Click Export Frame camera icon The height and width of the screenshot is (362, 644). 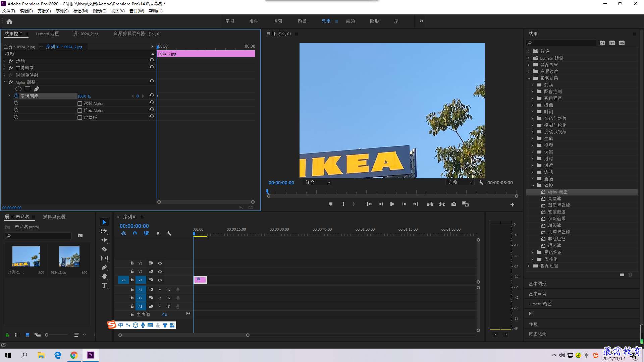point(454,204)
